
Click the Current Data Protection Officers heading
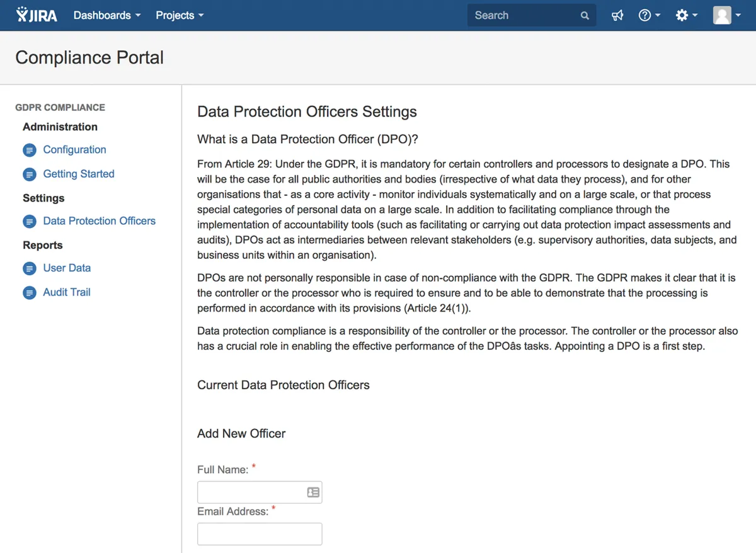click(x=283, y=385)
